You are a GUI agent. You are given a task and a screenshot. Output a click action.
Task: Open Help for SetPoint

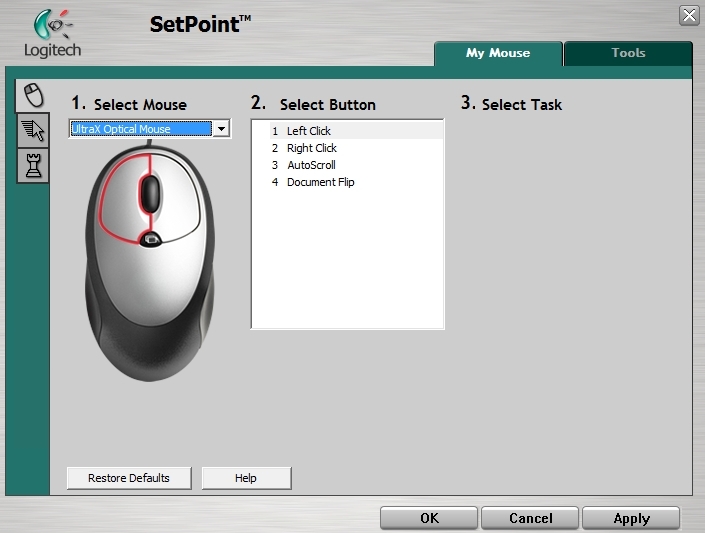[246, 478]
